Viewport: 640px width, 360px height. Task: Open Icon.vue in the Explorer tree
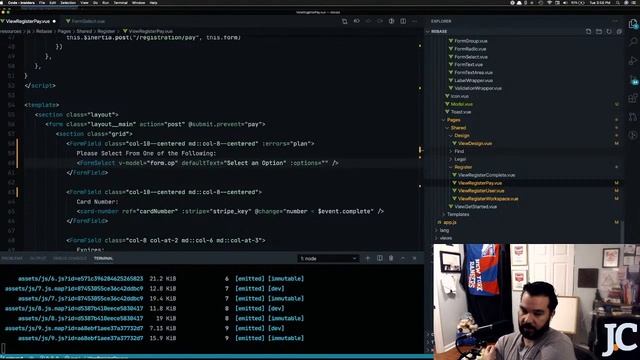coord(460,96)
